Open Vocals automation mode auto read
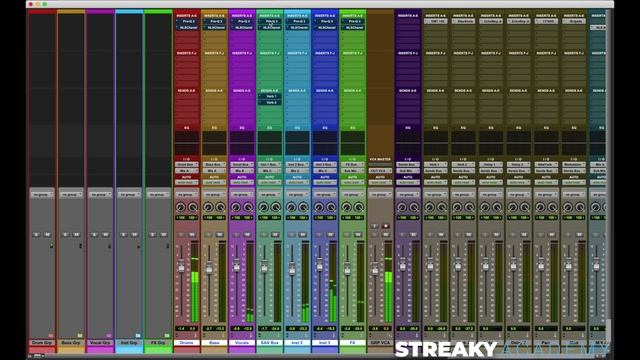This screenshot has height=360, width=640. pyautogui.click(x=242, y=182)
